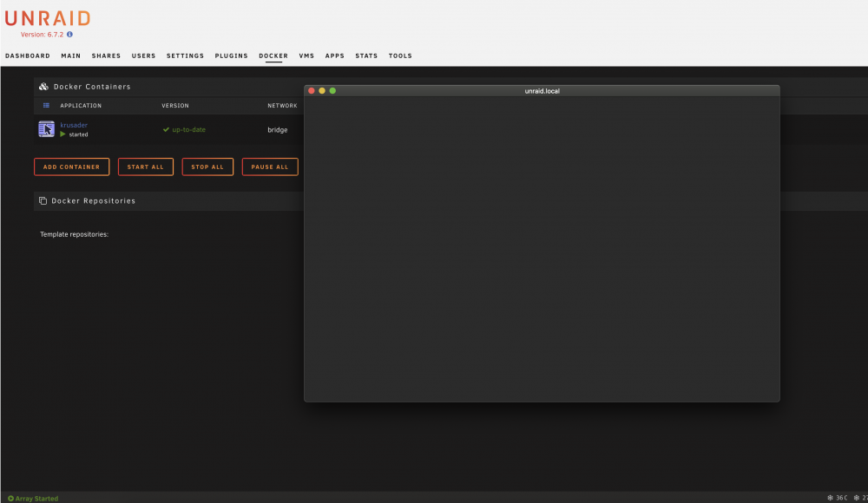Go to the Plugins tab
Image resolution: width=868 pixels, height=503 pixels.
click(x=232, y=56)
